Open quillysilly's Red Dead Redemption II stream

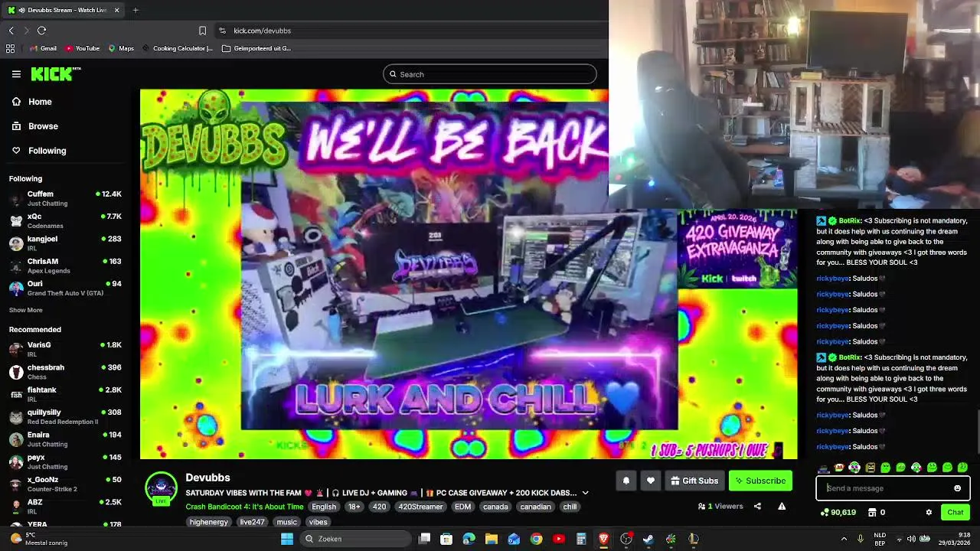click(65, 416)
